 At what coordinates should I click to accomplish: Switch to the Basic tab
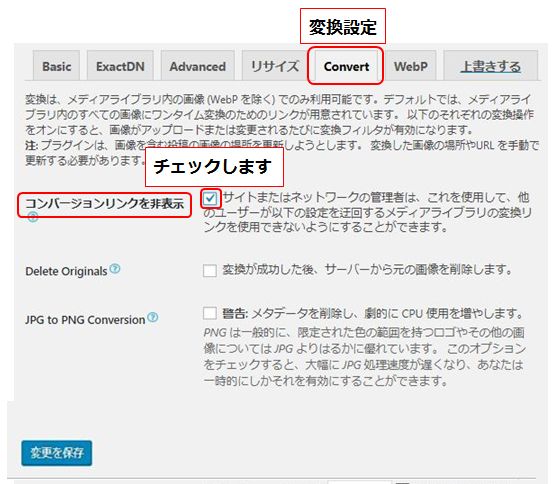pyautogui.click(x=56, y=66)
